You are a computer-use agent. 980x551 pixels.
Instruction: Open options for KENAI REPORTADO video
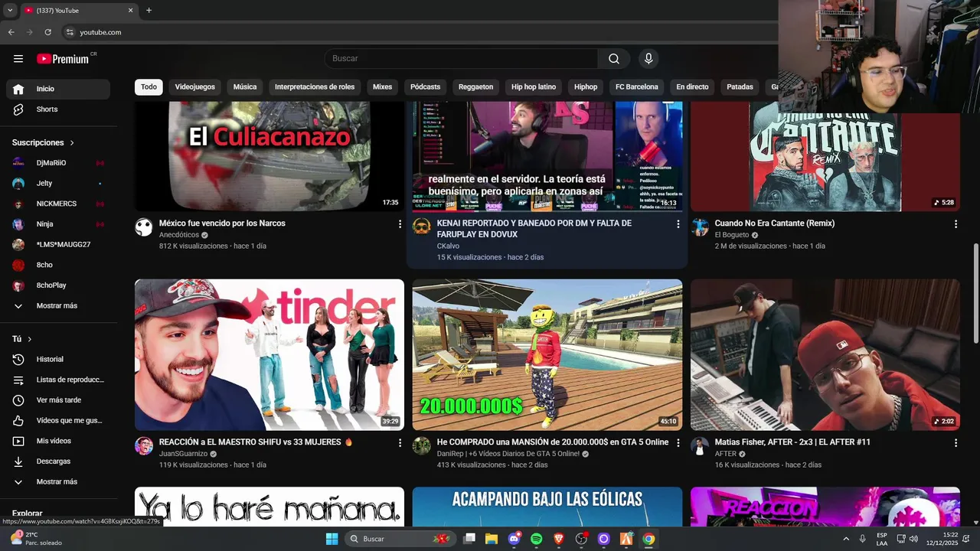click(678, 224)
